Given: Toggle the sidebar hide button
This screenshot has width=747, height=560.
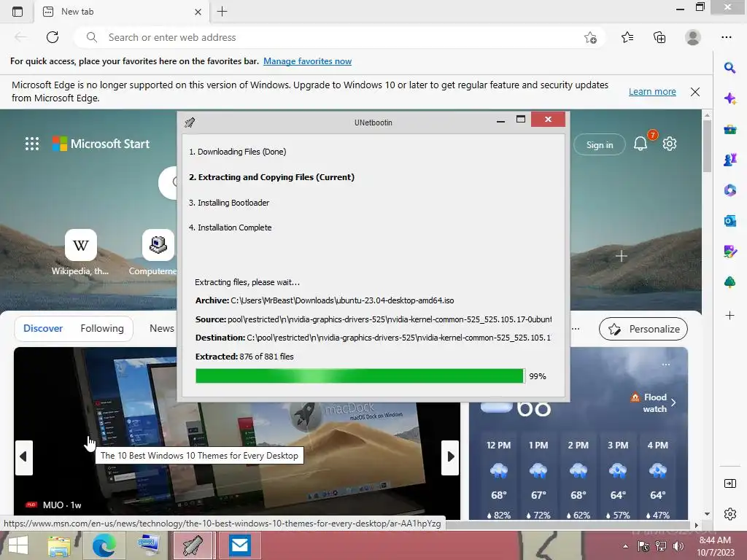Looking at the screenshot, I should [x=729, y=483].
